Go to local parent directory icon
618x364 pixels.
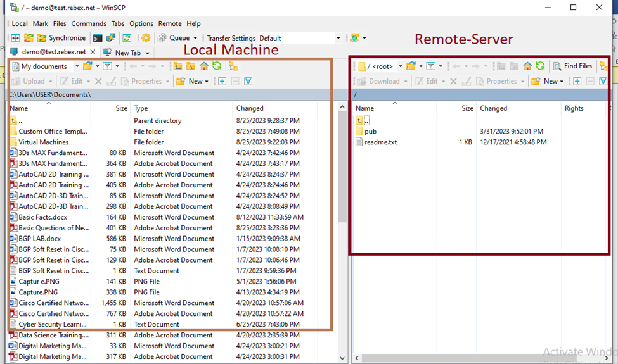(177, 66)
